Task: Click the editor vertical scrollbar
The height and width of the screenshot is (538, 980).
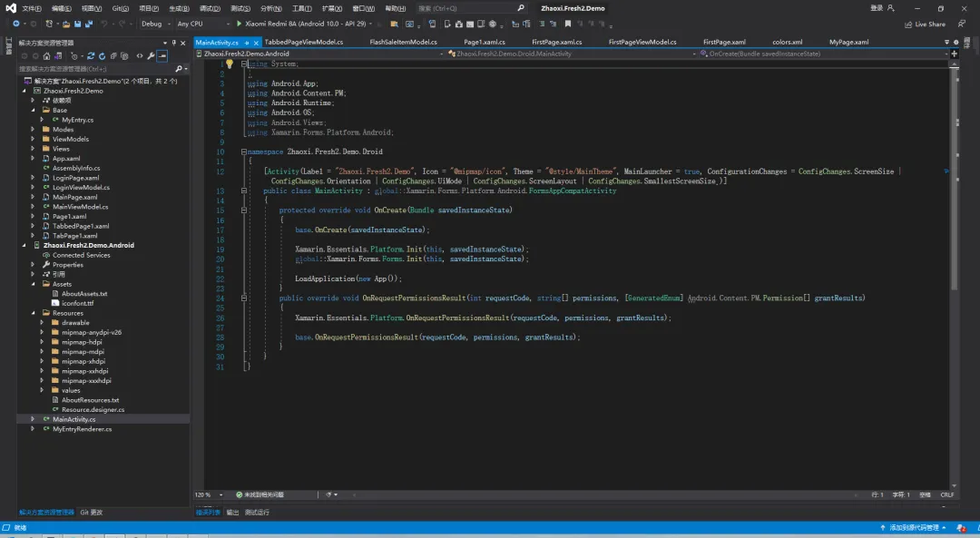Action: point(954,272)
